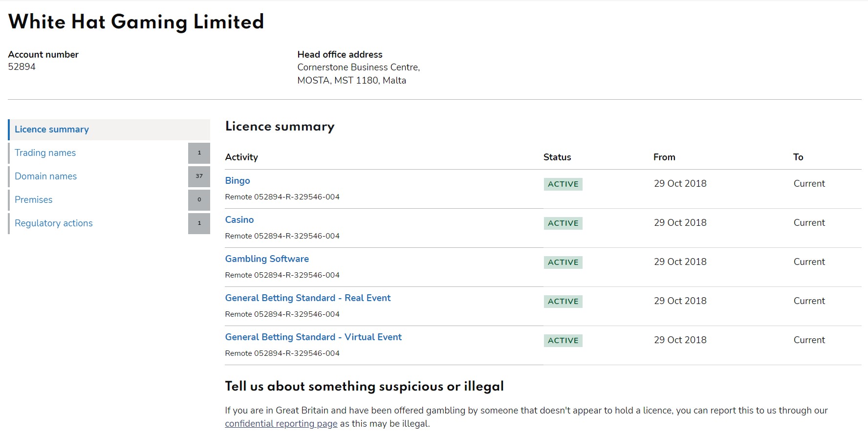Click the account number 52894
The image size is (868, 437).
tap(22, 67)
